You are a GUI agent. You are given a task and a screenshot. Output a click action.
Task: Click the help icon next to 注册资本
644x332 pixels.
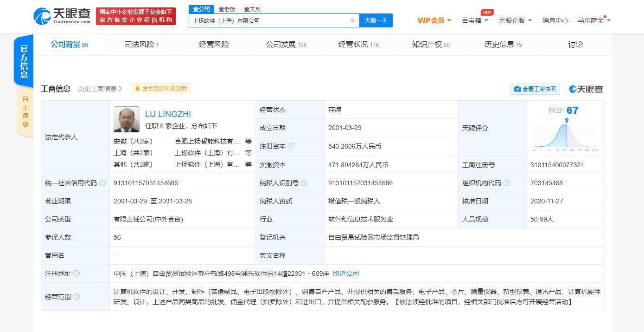click(291, 146)
